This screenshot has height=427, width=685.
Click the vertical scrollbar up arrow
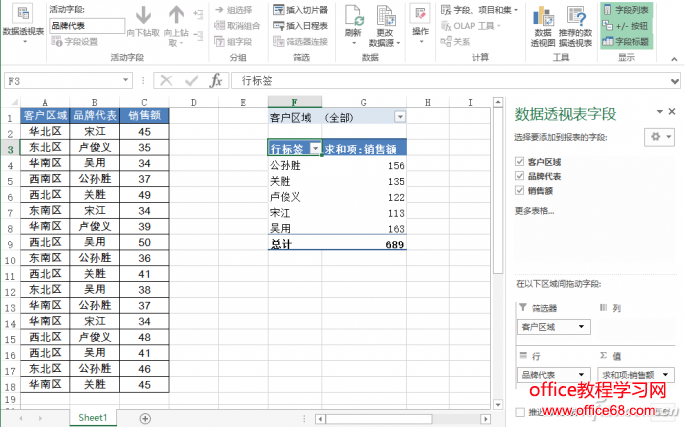(x=498, y=103)
